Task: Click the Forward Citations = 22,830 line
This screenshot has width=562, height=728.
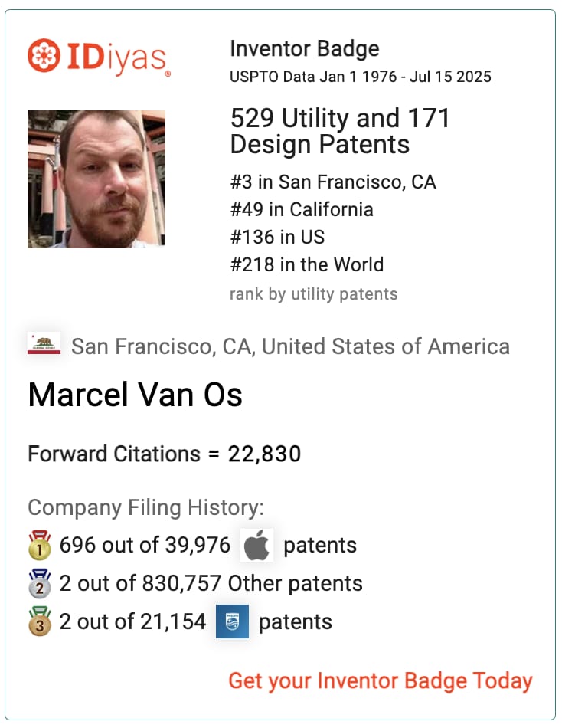Action: 165,454
